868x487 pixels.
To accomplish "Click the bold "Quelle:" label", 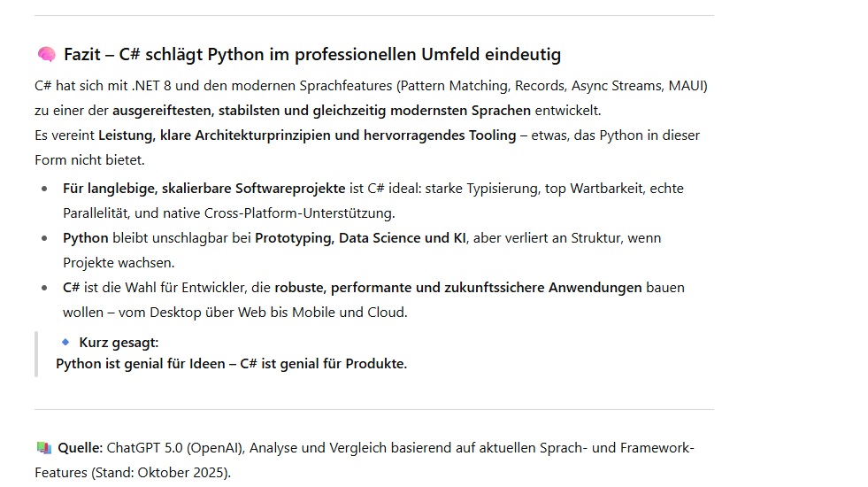I will [81, 448].
